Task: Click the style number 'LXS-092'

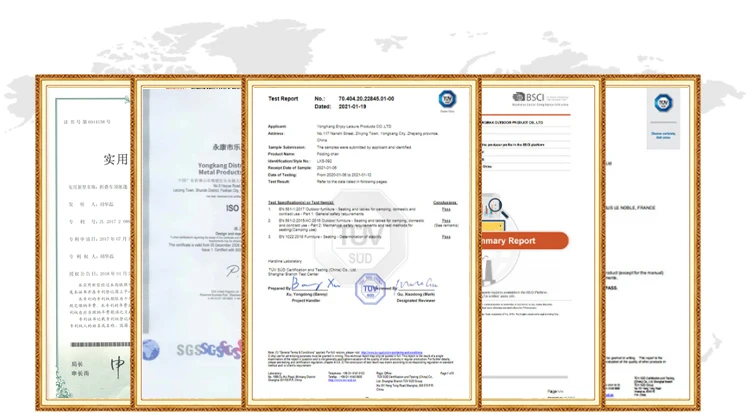Action: coord(324,161)
